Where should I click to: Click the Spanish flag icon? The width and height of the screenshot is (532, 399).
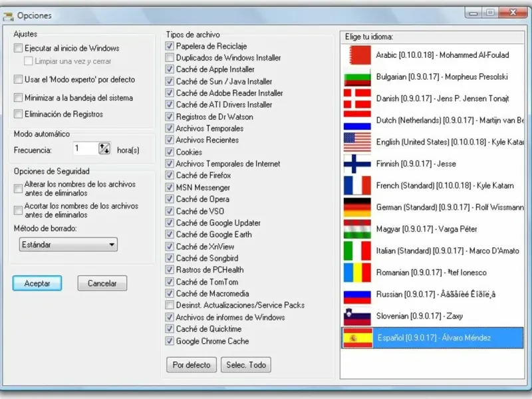[x=357, y=338]
